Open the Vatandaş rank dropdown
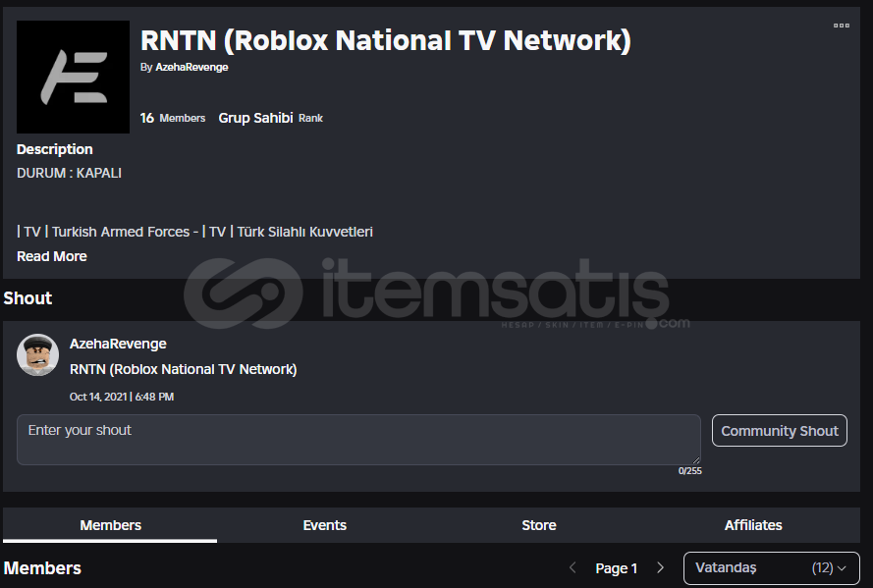 coord(772,568)
